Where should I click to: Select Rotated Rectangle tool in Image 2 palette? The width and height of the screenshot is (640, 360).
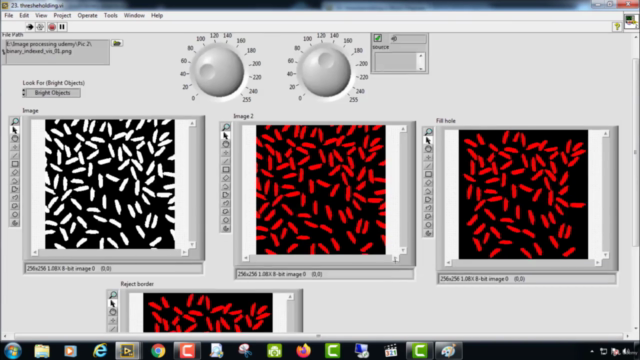coord(226,178)
